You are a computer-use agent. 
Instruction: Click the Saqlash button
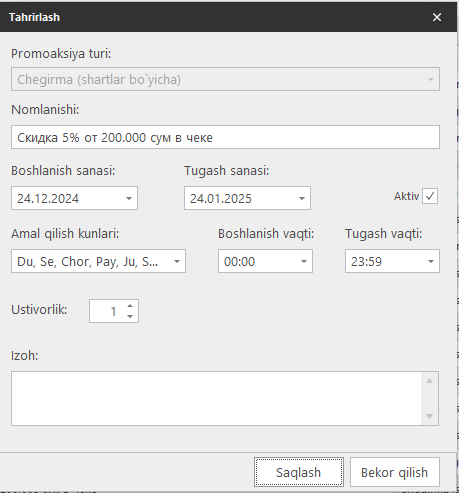coord(299,472)
